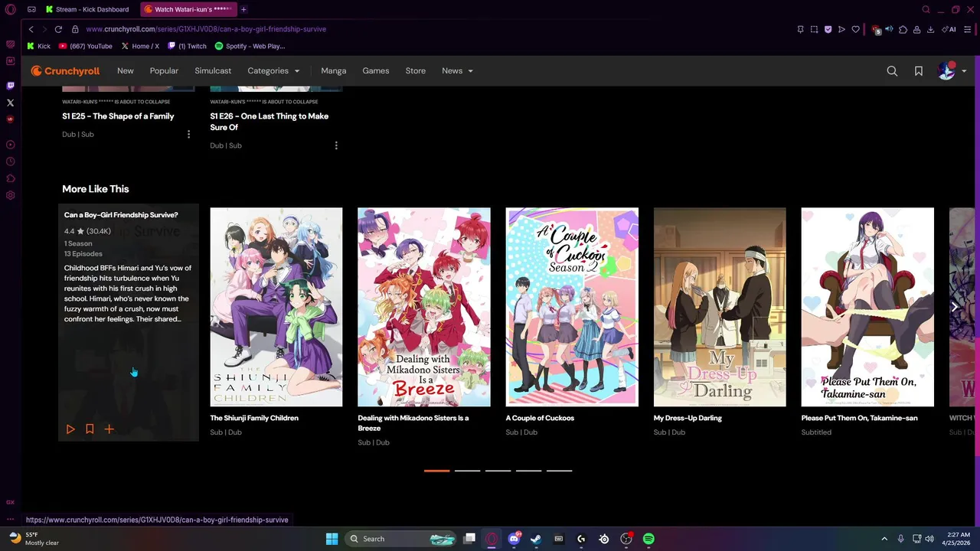Open the Popular menu item
The width and height of the screenshot is (980, 551).
tap(164, 70)
